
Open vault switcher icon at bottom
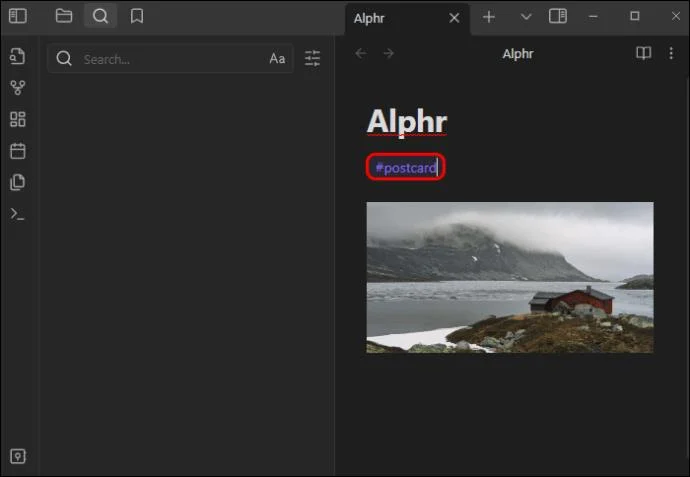[18, 456]
